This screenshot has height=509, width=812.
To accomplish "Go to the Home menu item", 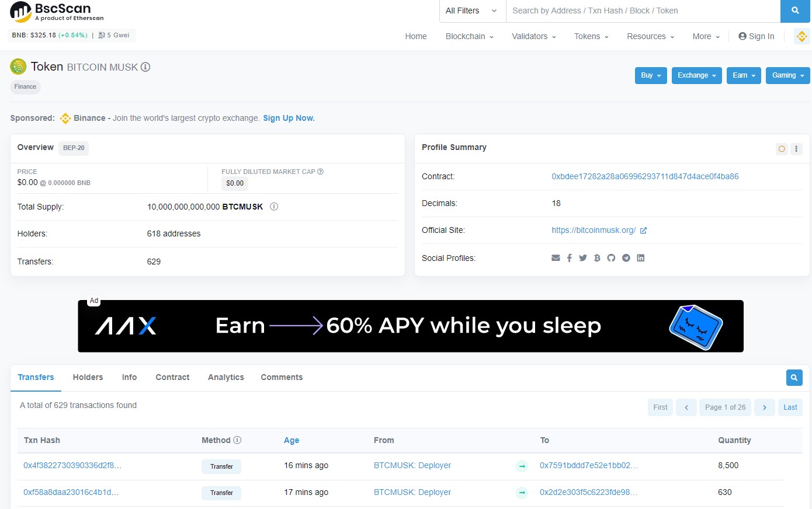I will 416,36.
